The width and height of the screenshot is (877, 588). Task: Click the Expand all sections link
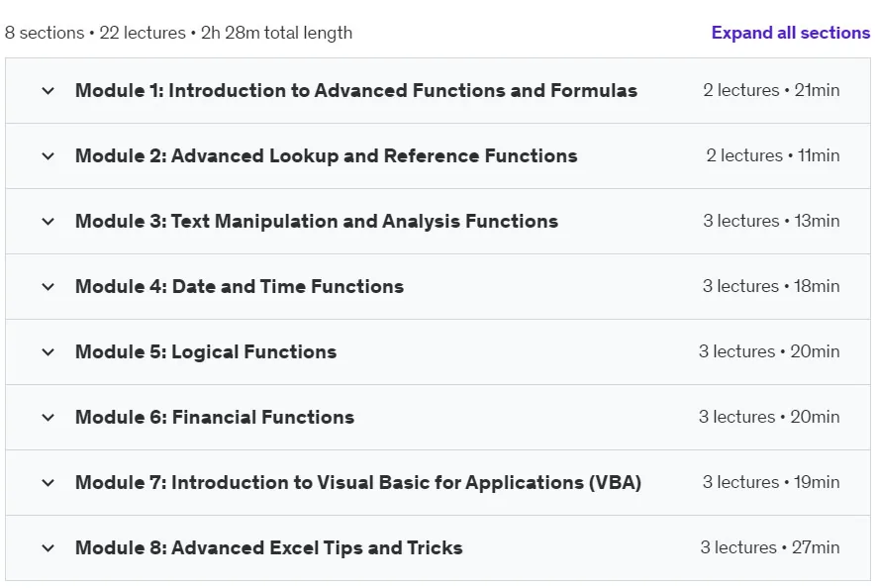point(790,33)
